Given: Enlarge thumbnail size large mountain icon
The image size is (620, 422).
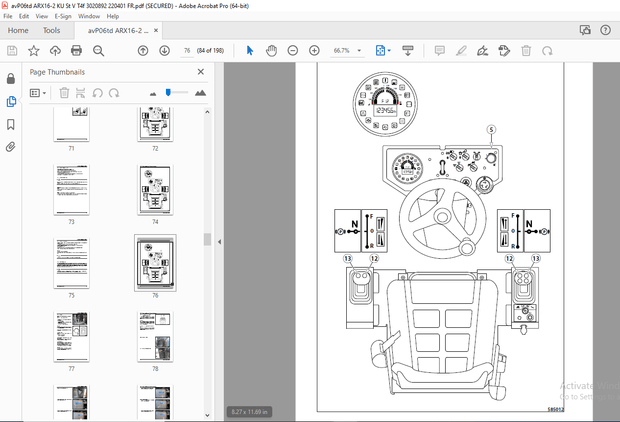Looking at the screenshot, I should click(200, 93).
